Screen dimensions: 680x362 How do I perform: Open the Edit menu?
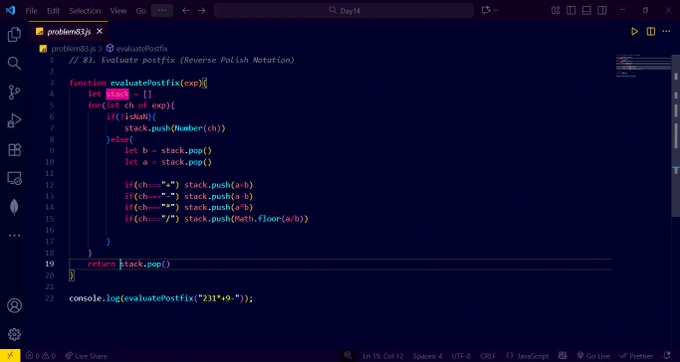pyautogui.click(x=53, y=10)
